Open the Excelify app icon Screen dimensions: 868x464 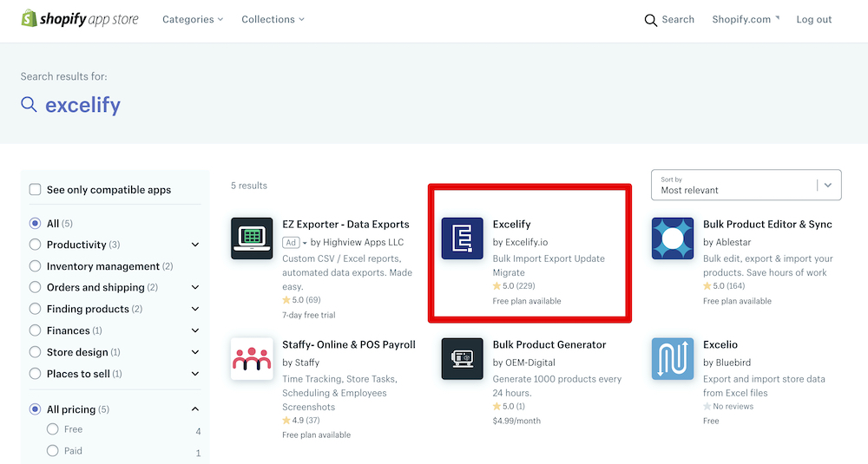tap(463, 239)
